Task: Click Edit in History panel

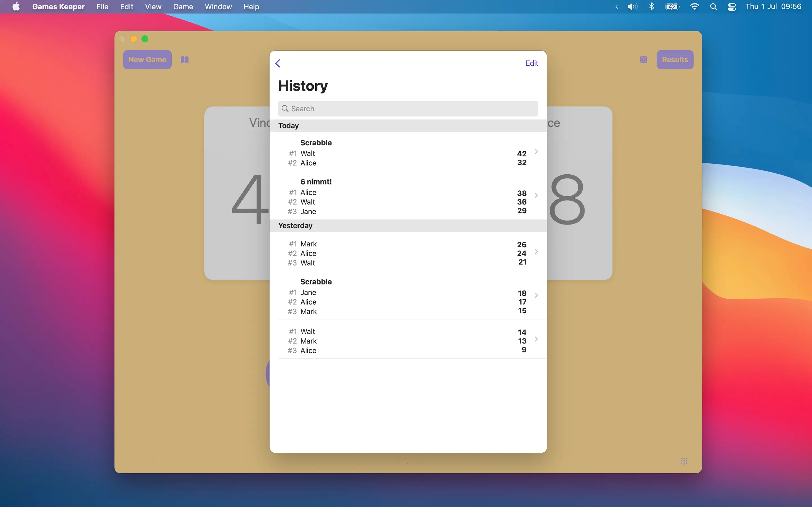Action: pyautogui.click(x=531, y=63)
